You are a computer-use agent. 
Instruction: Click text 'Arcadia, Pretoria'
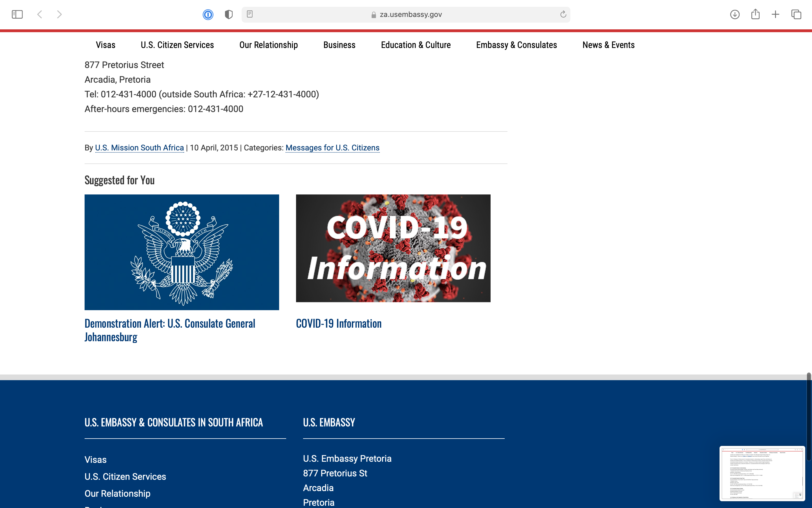[118, 80]
